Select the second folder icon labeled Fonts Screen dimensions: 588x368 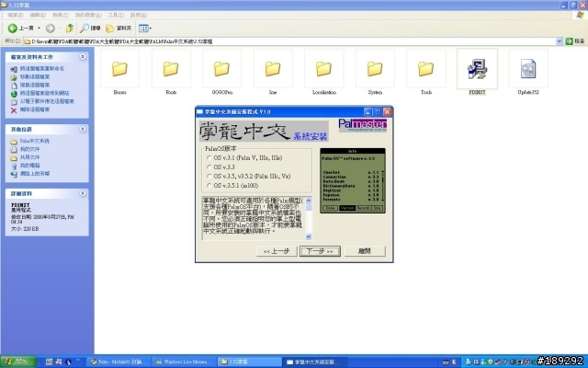click(171, 69)
